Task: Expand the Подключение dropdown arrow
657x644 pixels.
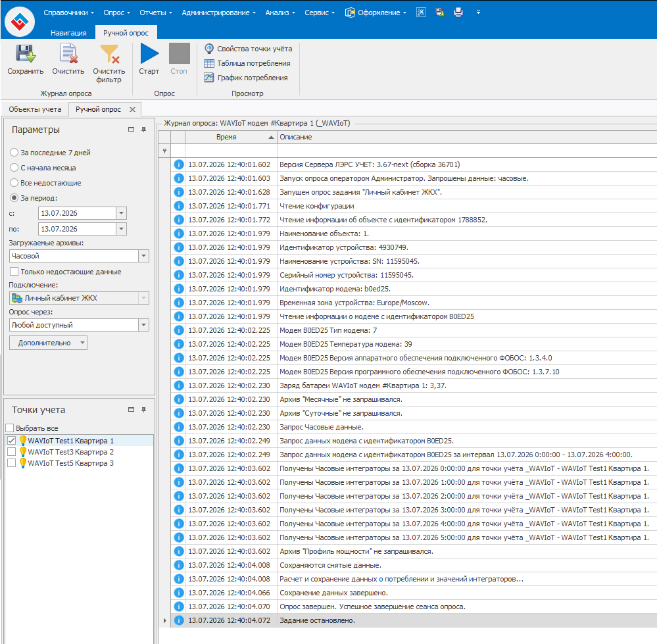Action: [144, 299]
